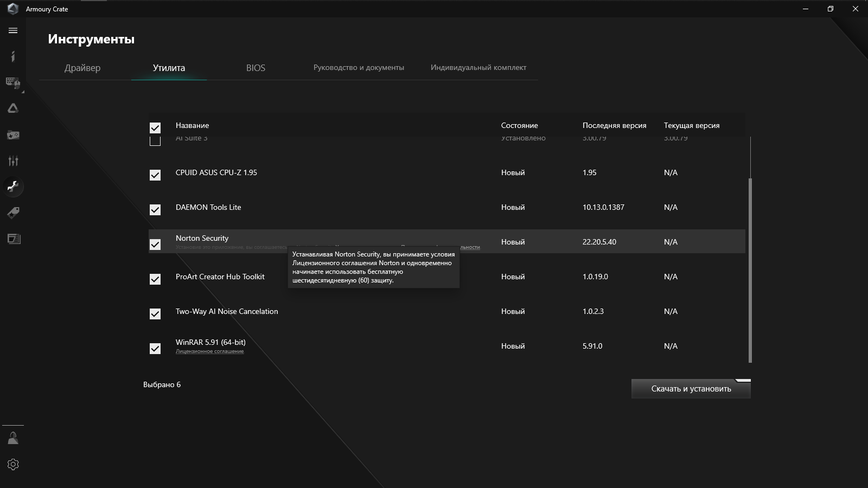Image resolution: width=868 pixels, height=488 pixels.
Task: Open the News page icon in sidebar
Action: tap(13, 239)
